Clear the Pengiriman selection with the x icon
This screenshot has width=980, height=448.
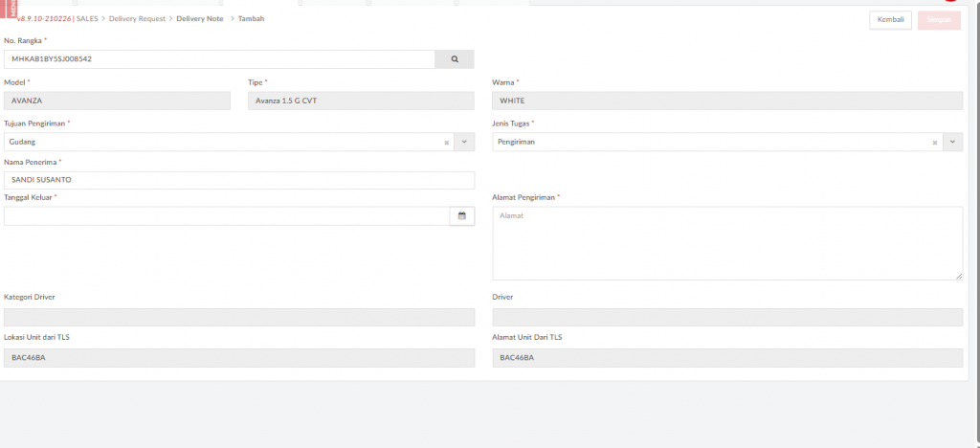click(x=934, y=143)
